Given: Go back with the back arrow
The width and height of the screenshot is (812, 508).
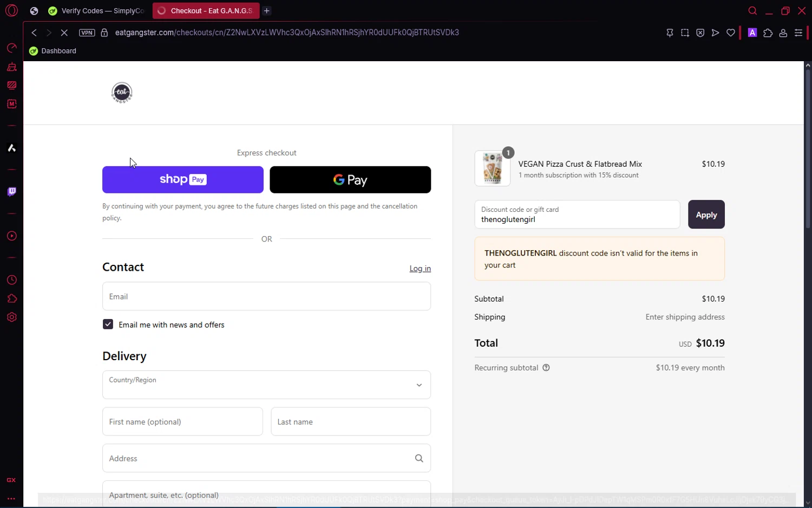Looking at the screenshot, I should [x=34, y=32].
